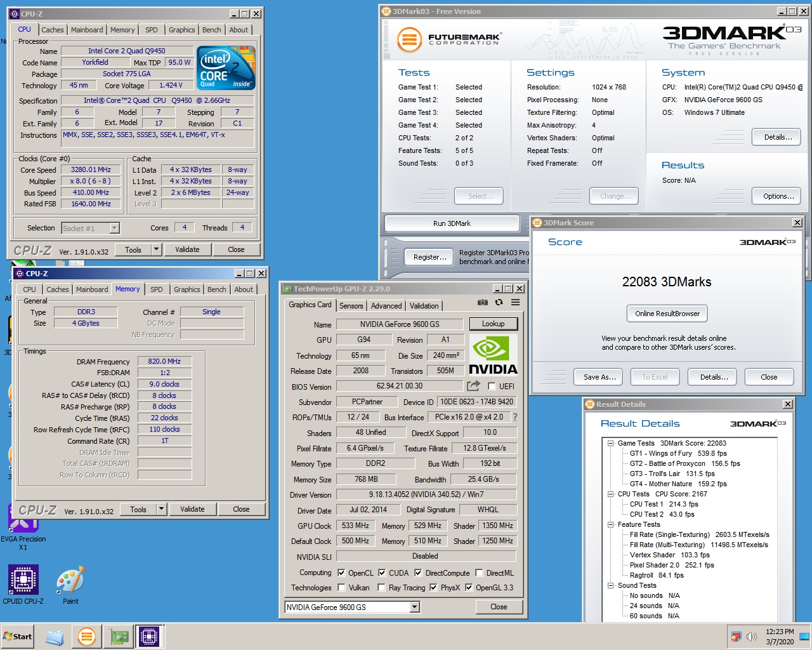The height and width of the screenshot is (650, 812).
Task: Switch to the Sensors tab in GPU-Z
Action: pyautogui.click(x=351, y=306)
